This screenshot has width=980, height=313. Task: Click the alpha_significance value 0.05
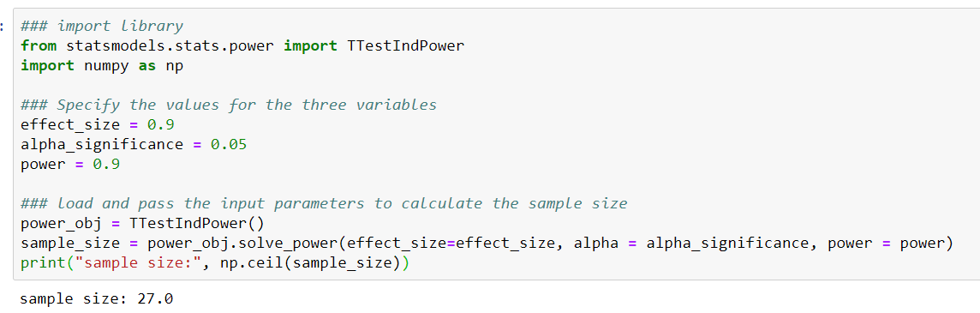click(x=229, y=145)
